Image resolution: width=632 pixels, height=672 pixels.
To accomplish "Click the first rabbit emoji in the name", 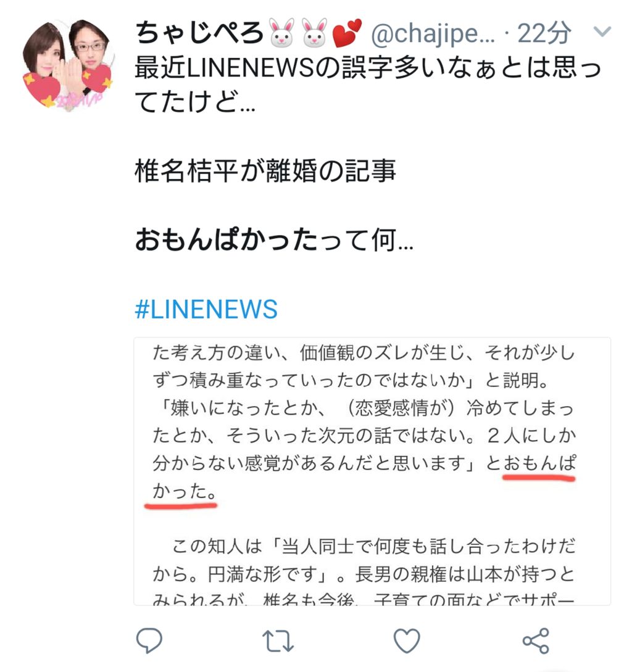I will 282,33.
